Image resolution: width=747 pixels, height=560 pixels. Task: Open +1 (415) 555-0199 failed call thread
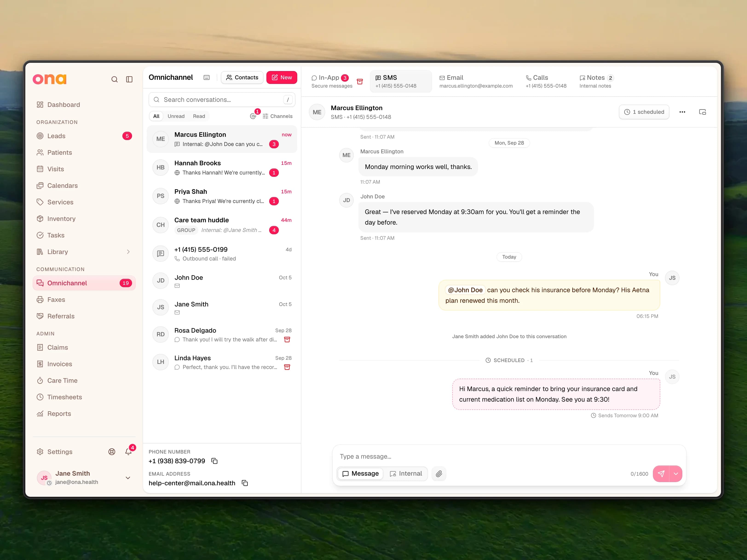coord(222,254)
